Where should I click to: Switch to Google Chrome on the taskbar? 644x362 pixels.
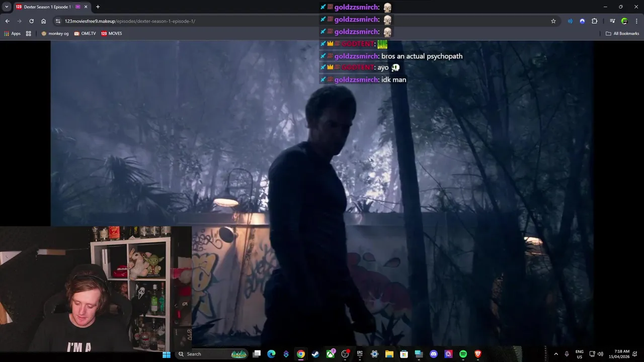click(x=300, y=354)
